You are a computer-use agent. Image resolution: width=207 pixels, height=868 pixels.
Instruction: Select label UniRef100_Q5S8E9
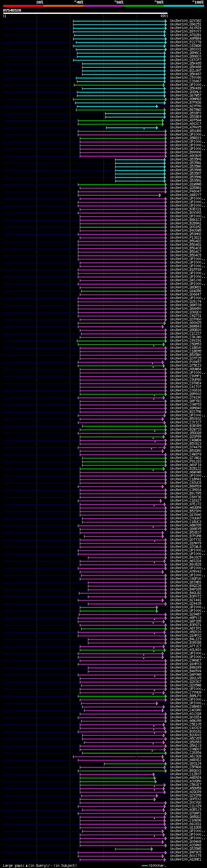186,117
